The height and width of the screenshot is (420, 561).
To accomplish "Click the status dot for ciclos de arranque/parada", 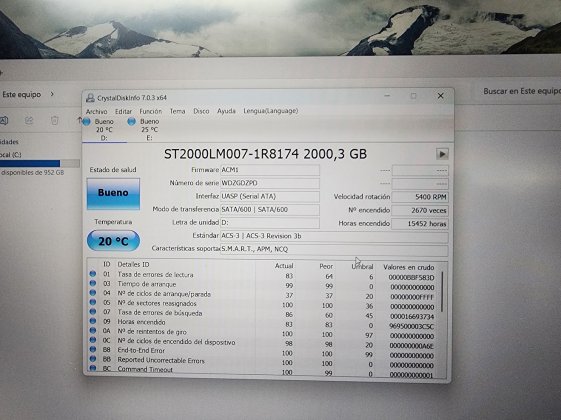I will pyautogui.click(x=93, y=293).
